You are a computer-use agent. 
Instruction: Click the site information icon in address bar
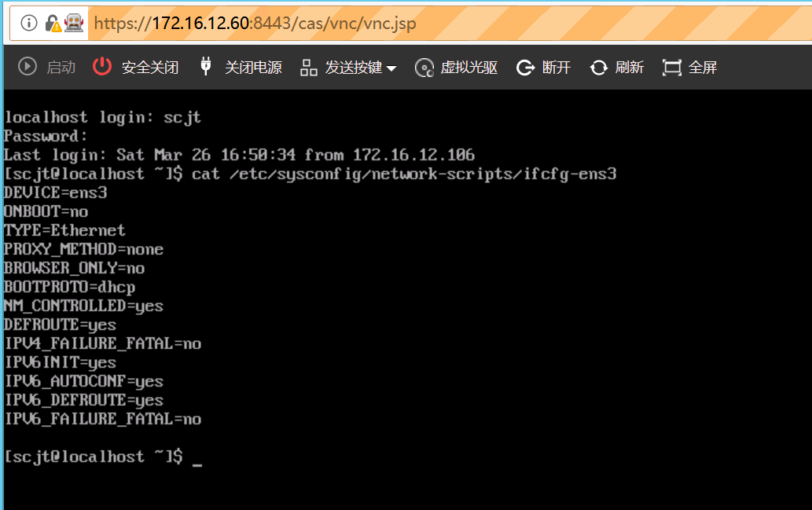pos(29,23)
